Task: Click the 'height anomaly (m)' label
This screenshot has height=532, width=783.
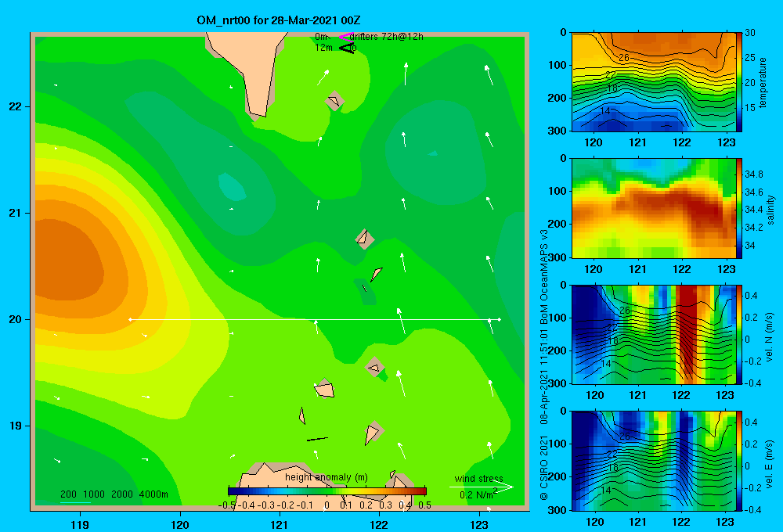Action: 326,477
